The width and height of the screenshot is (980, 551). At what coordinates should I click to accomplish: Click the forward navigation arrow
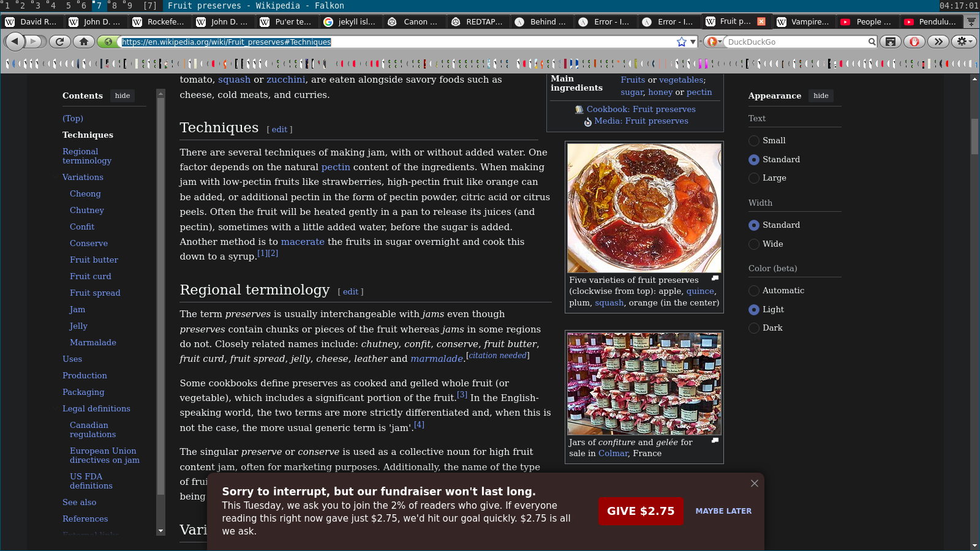coord(35,42)
